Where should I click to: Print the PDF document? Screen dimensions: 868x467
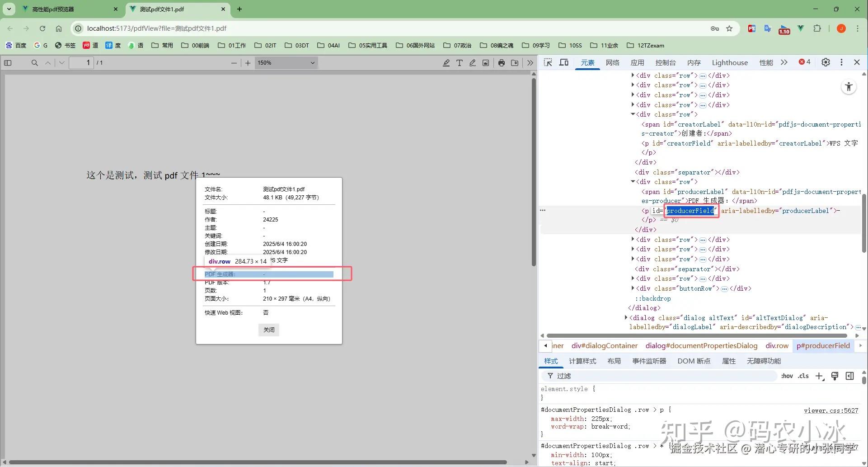(501, 63)
